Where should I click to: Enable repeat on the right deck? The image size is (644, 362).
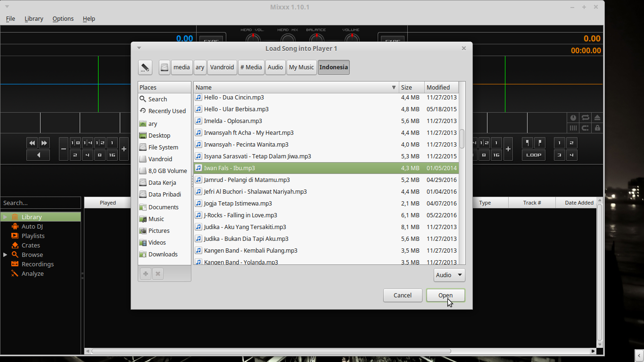point(585,117)
